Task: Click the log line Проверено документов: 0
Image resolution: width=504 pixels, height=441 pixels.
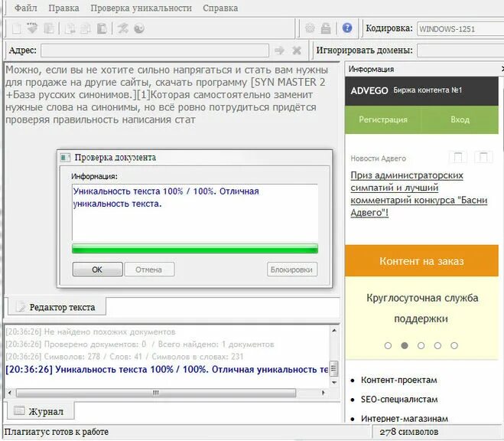Action: [140, 345]
